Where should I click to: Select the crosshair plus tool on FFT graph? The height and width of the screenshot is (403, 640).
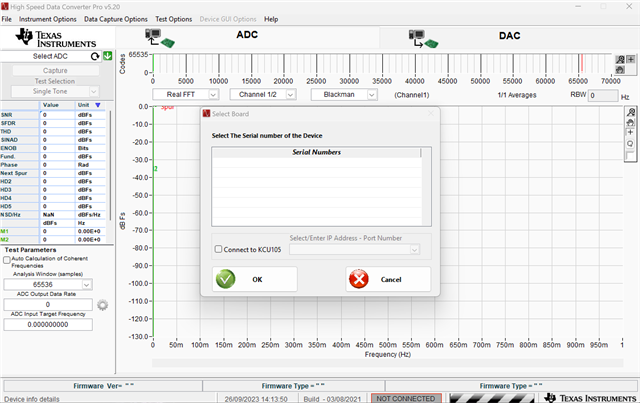631,132
